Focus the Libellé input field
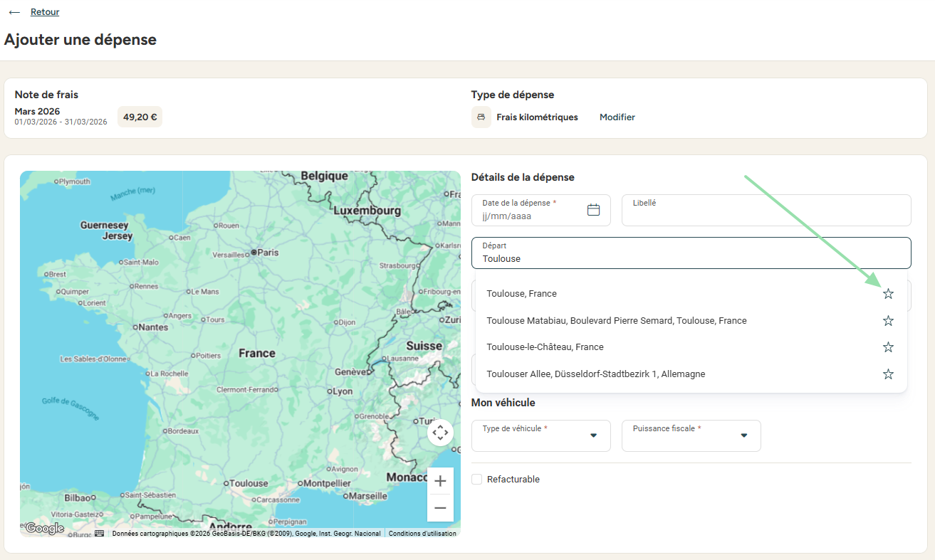The width and height of the screenshot is (935, 560). (x=766, y=210)
